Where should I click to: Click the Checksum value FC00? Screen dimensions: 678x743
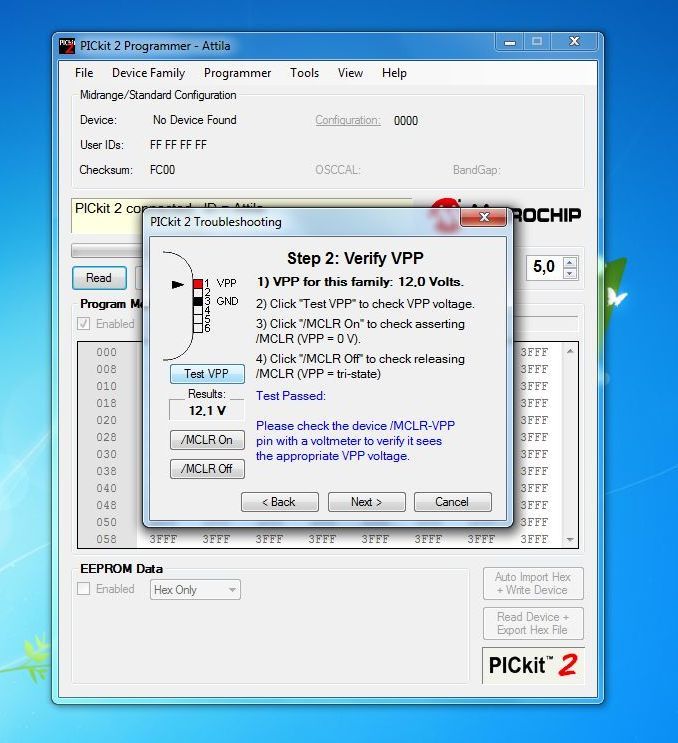coord(162,170)
